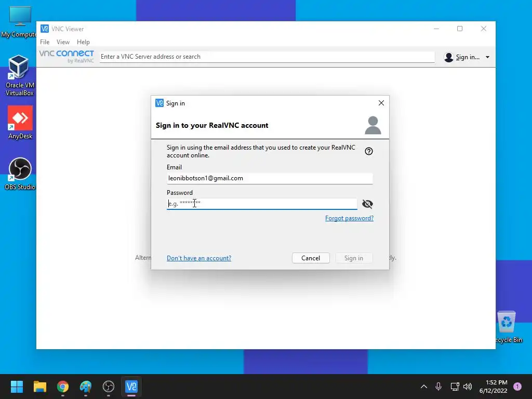Select the OBS Studio desktop icon
This screenshot has width=532, height=399.
20,174
